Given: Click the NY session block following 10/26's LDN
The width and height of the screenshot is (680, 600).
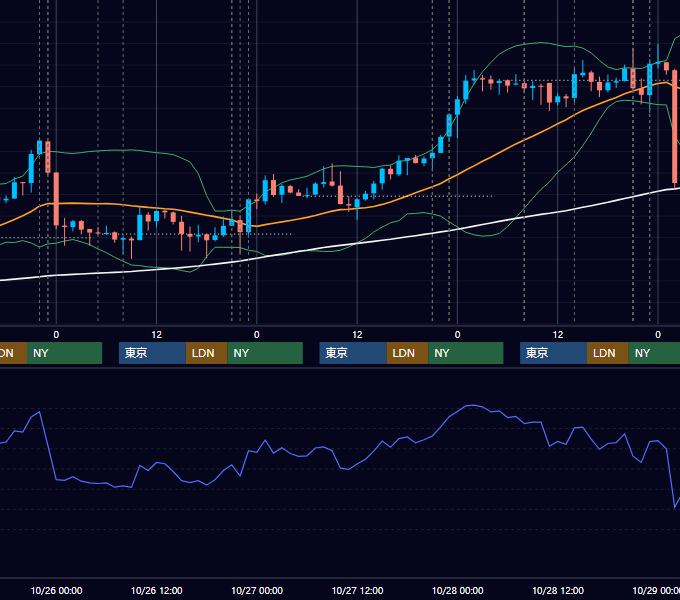Looking at the screenshot, I should coord(265,353).
